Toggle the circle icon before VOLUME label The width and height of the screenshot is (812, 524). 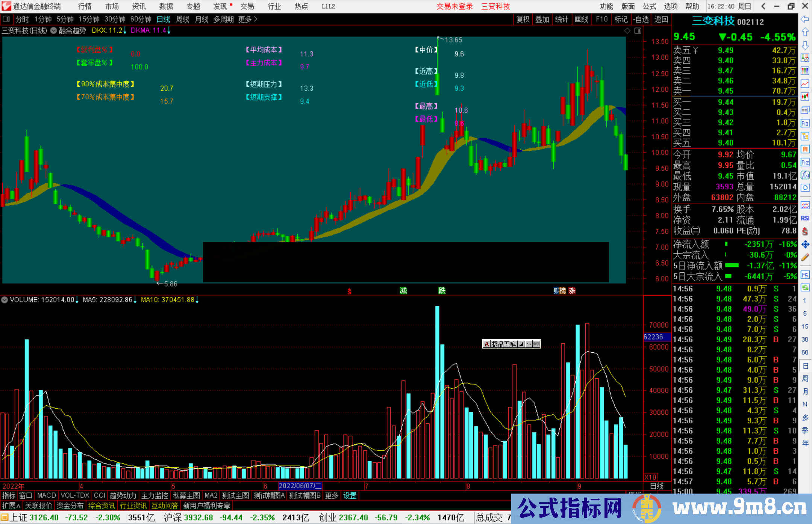[x=5, y=300]
